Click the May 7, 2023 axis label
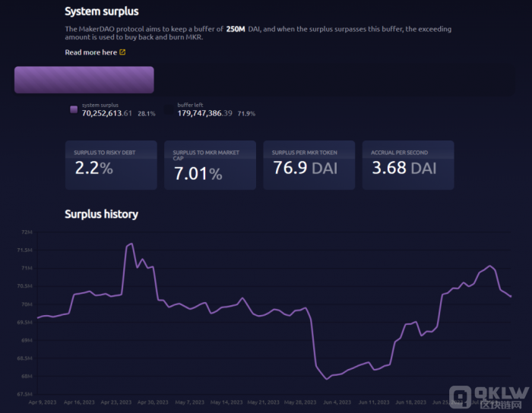532x413 pixels. pyautogui.click(x=190, y=402)
